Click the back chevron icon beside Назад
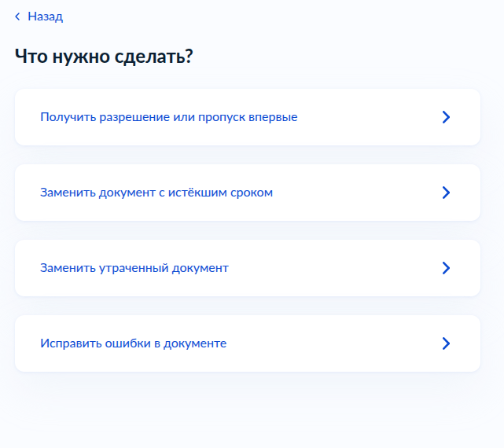This screenshot has width=504, height=448. pos(17,17)
